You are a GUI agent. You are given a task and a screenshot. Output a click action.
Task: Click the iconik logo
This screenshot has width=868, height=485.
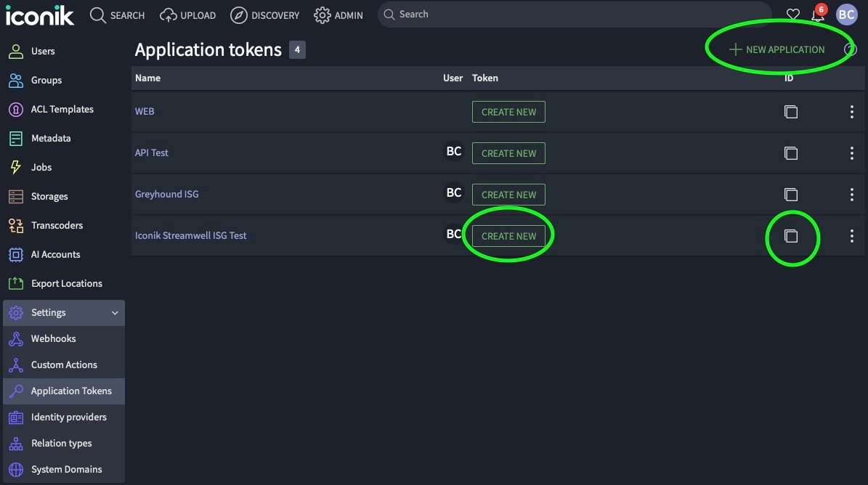[x=40, y=15]
